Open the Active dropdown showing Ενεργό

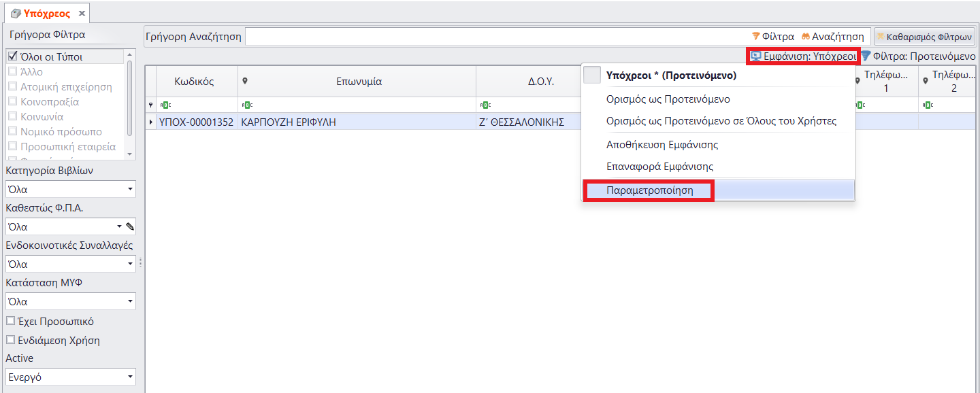130,377
